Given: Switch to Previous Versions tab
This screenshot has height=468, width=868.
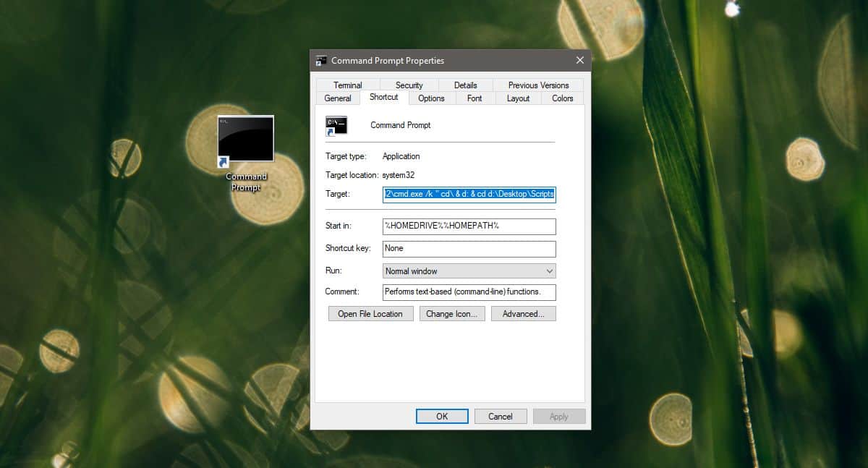Looking at the screenshot, I should point(538,85).
